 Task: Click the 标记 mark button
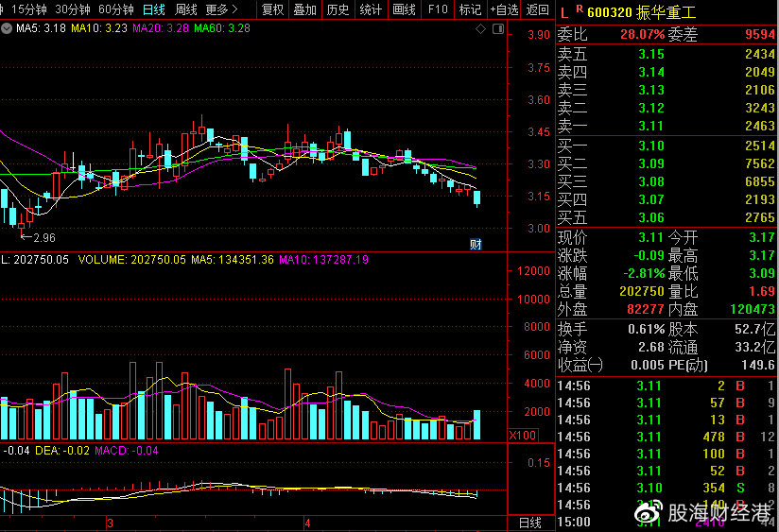pyautogui.click(x=470, y=9)
